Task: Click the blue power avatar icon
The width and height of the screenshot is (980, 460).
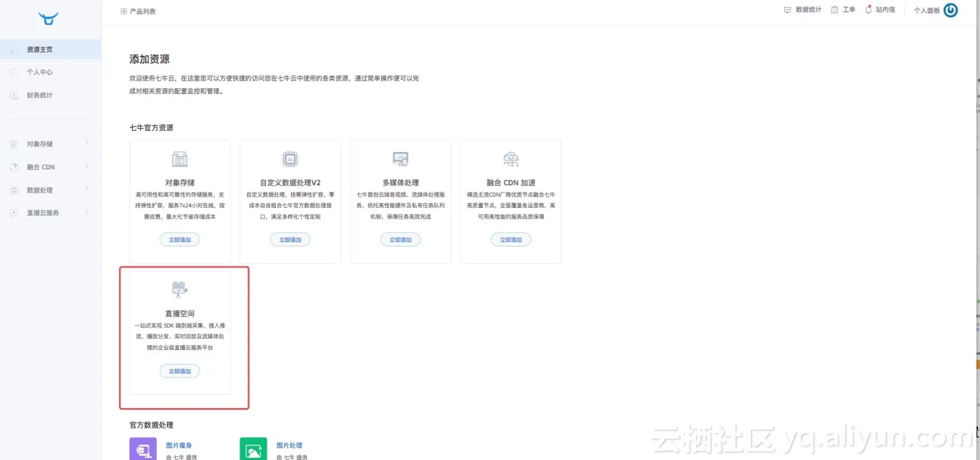Action: (x=951, y=10)
